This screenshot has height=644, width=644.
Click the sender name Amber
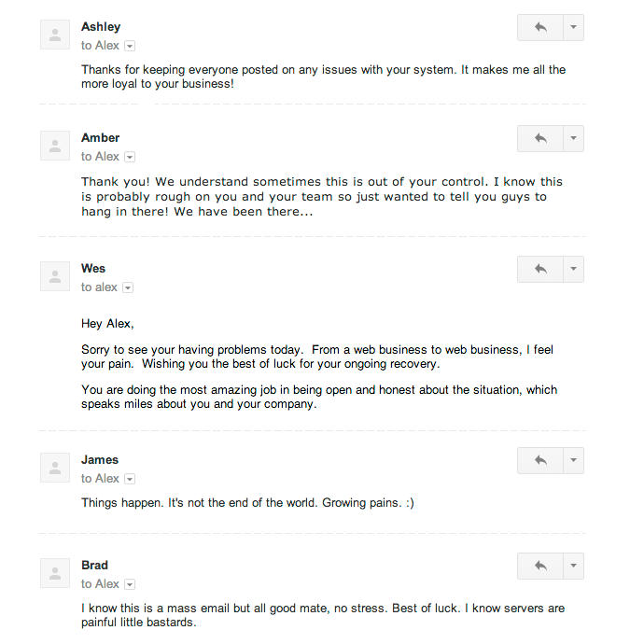[100, 137]
